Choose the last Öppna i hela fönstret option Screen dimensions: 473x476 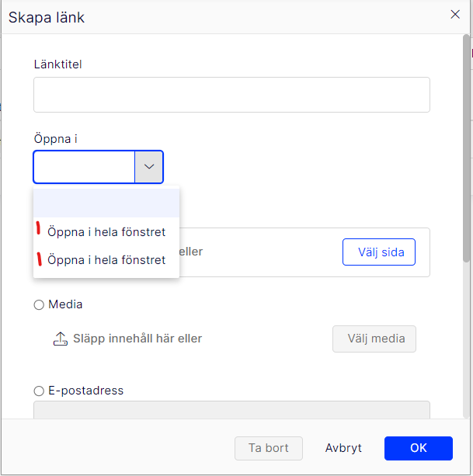(x=106, y=260)
